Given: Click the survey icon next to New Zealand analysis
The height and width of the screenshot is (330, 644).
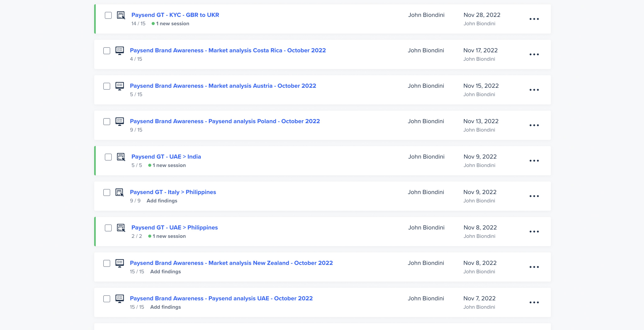Looking at the screenshot, I should coord(119,263).
